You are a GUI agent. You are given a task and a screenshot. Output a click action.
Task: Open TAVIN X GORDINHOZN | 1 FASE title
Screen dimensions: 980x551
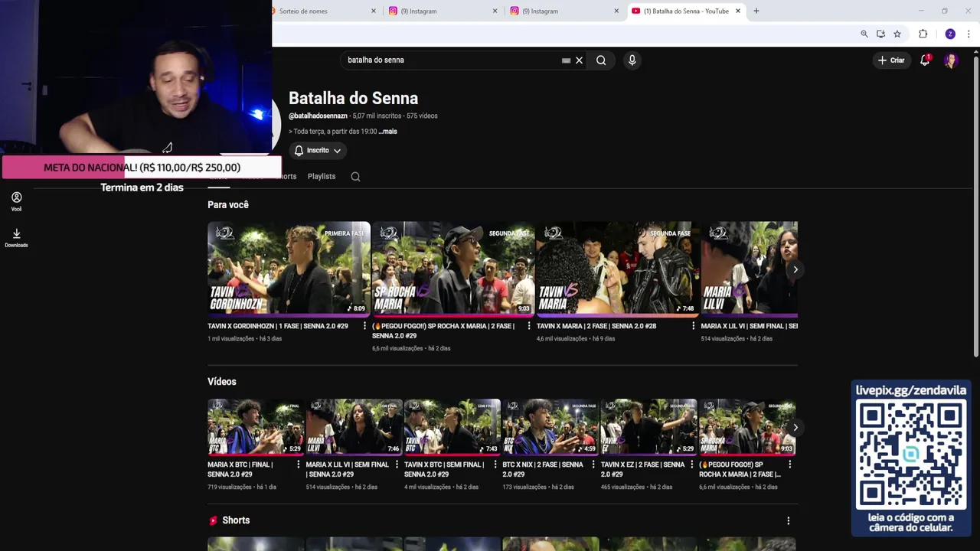pyautogui.click(x=278, y=326)
